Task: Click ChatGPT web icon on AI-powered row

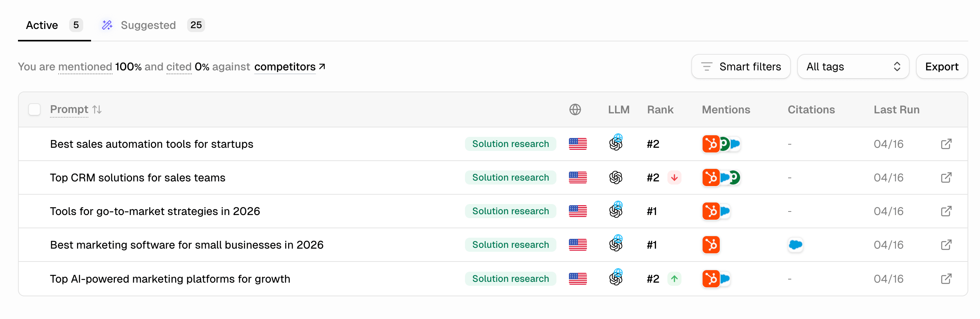Action: pos(616,278)
